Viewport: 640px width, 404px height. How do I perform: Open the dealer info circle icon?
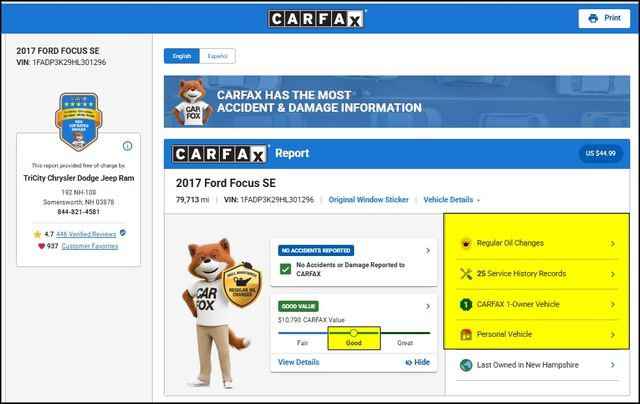point(127,146)
